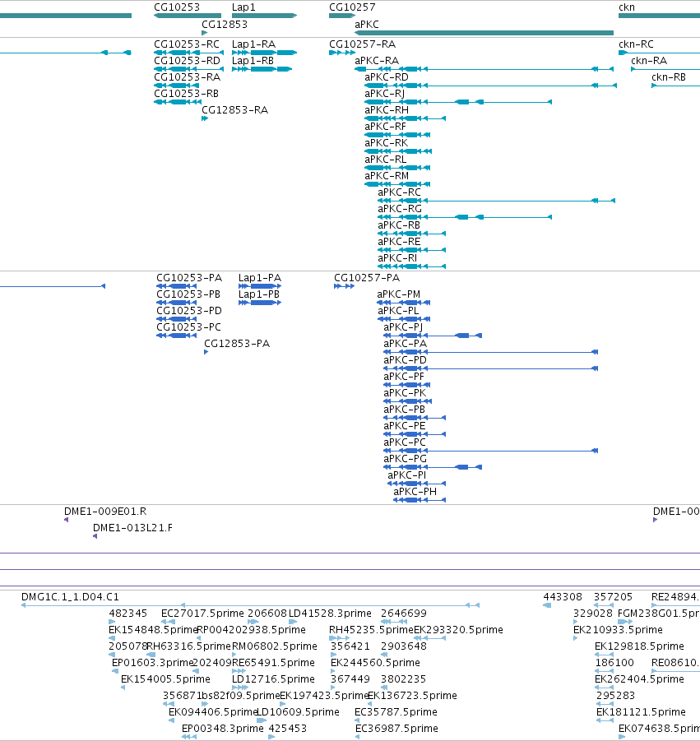Click the 186100 EST label

pos(614,663)
